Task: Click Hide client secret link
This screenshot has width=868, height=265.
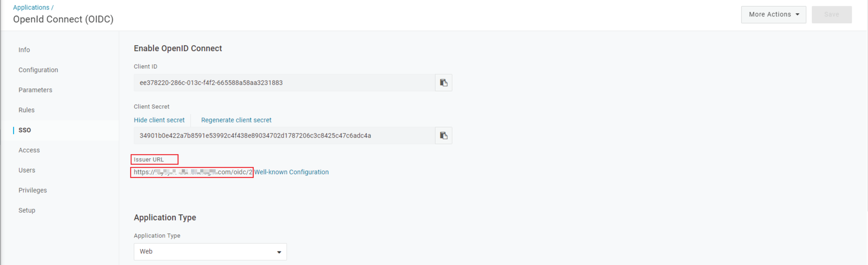Action: (x=159, y=120)
